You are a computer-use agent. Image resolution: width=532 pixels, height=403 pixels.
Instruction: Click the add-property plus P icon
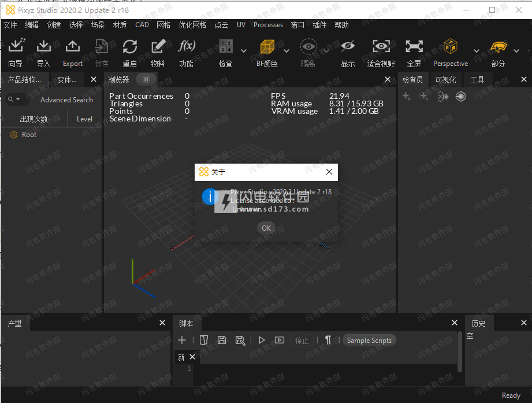tap(407, 97)
